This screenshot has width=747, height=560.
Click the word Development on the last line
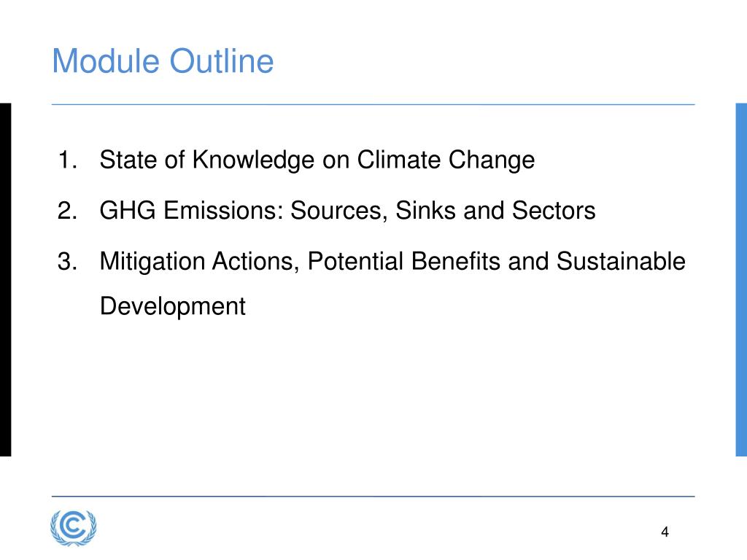coord(173,306)
